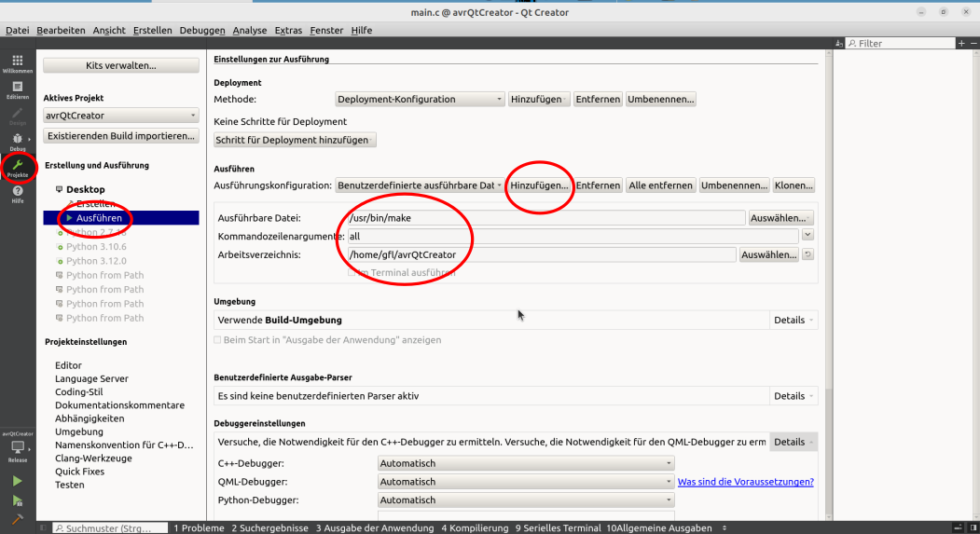Open the Debug mode icon
Image resolution: width=980 pixels, height=534 pixels.
click(18, 139)
